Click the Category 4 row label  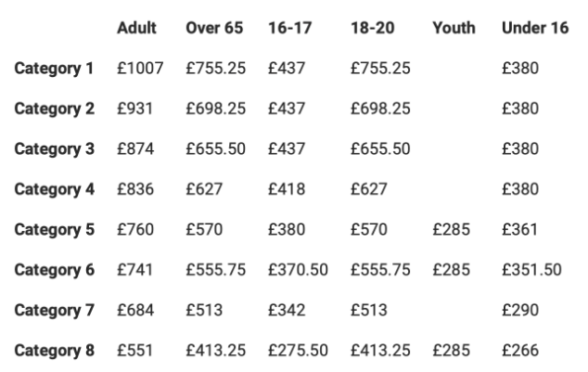(x=55, y=189)
